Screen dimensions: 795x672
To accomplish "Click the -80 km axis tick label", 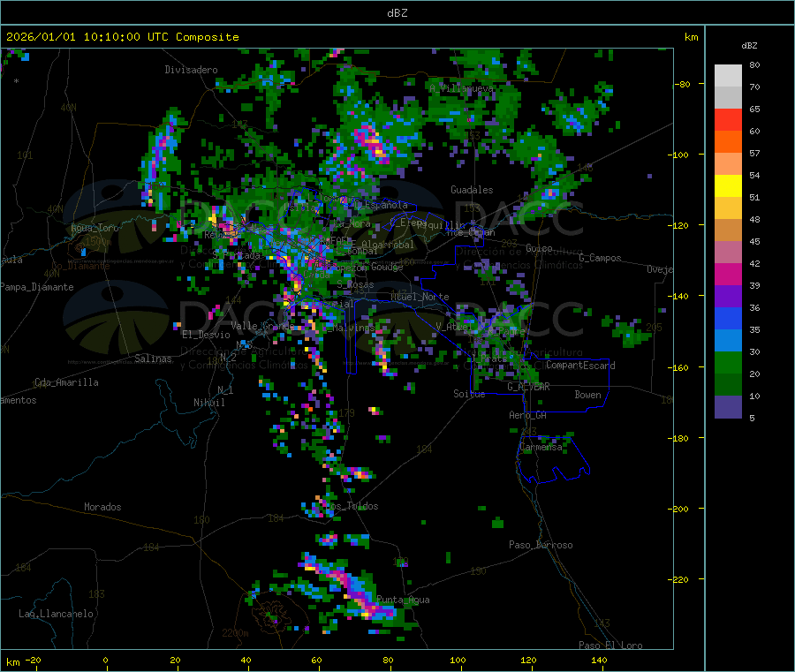I will [682, 84].
